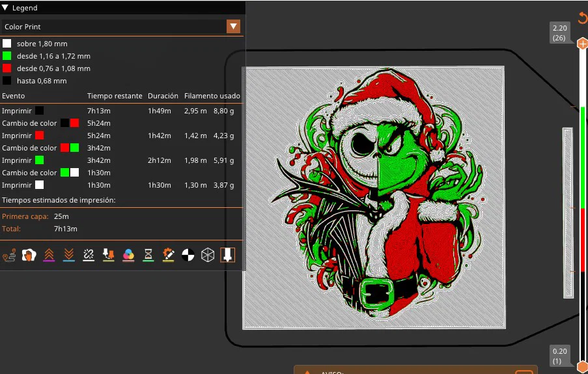The width and height of the screenshot is (588, 374).
Task: Click the 8,80 g filament weight
Action: [x=224, y=111]
